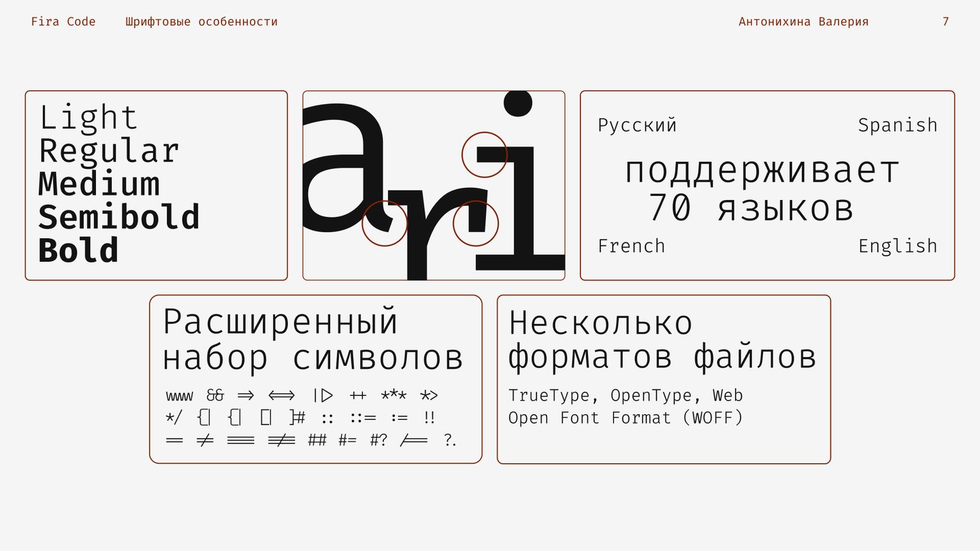Click the "Fira Code" header text
Viewport: 980px width, 551px height.
(x=63, y=22)
